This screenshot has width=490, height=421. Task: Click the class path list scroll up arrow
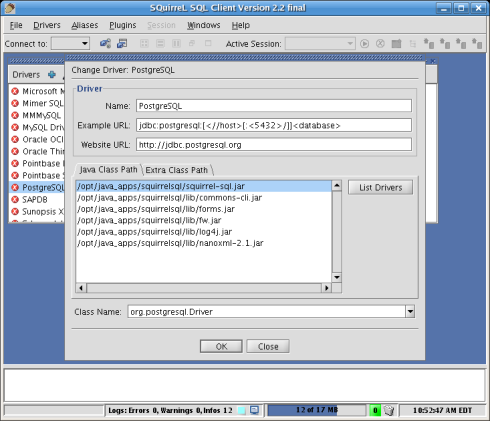[x=337, y=185]
